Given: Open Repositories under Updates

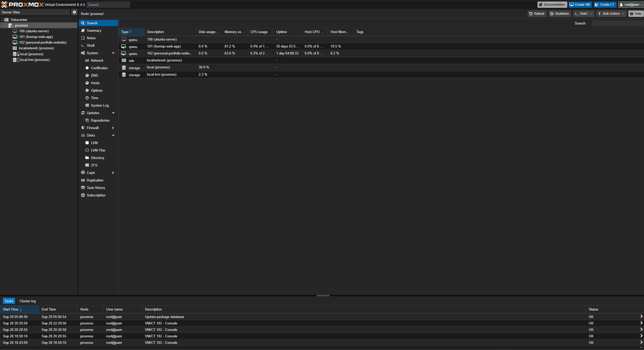Looking at the screenshot, I should click(x=100, y=120).
